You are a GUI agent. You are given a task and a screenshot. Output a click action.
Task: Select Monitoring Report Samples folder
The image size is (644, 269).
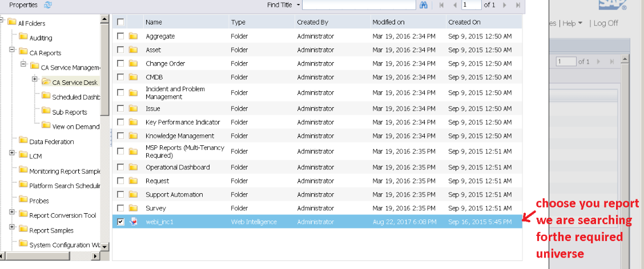pyautogui.click(x=65, y=172)
